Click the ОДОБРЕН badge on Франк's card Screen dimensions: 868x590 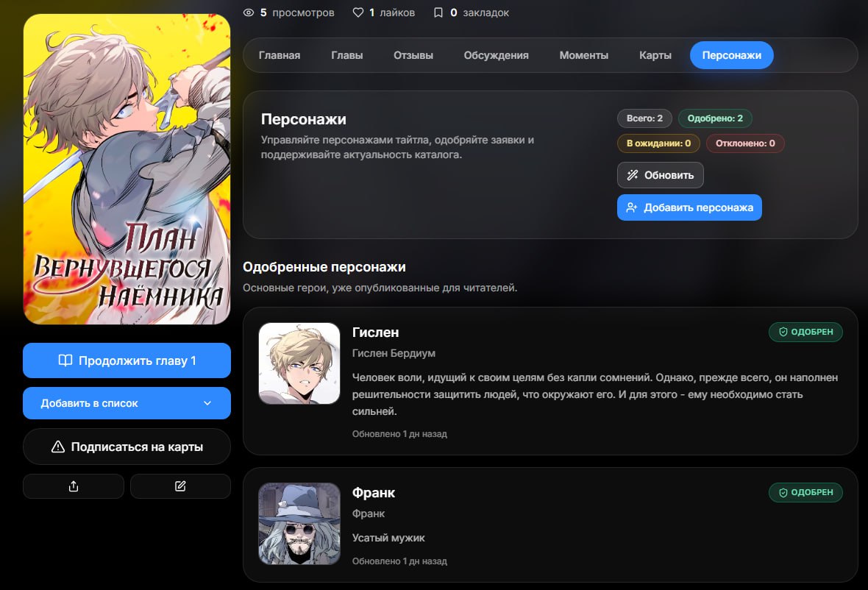tap(805, 492)
